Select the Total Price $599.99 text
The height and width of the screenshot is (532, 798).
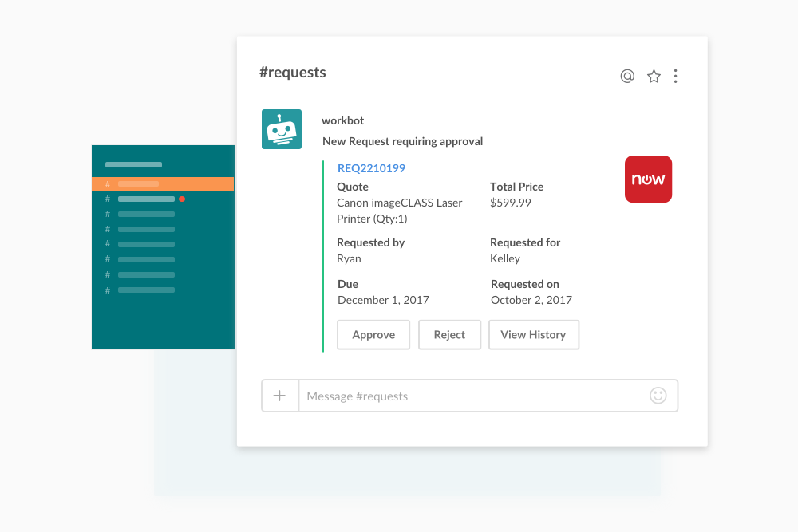pos(511,203)
